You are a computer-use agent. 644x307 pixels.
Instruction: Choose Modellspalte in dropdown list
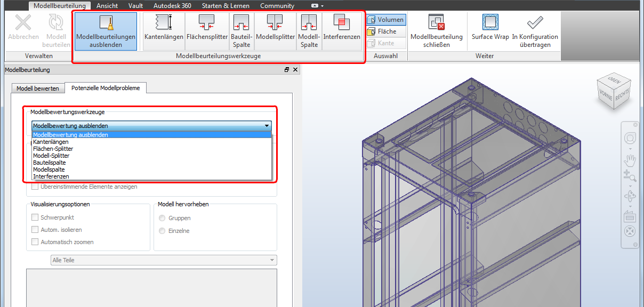pos(151,169)
